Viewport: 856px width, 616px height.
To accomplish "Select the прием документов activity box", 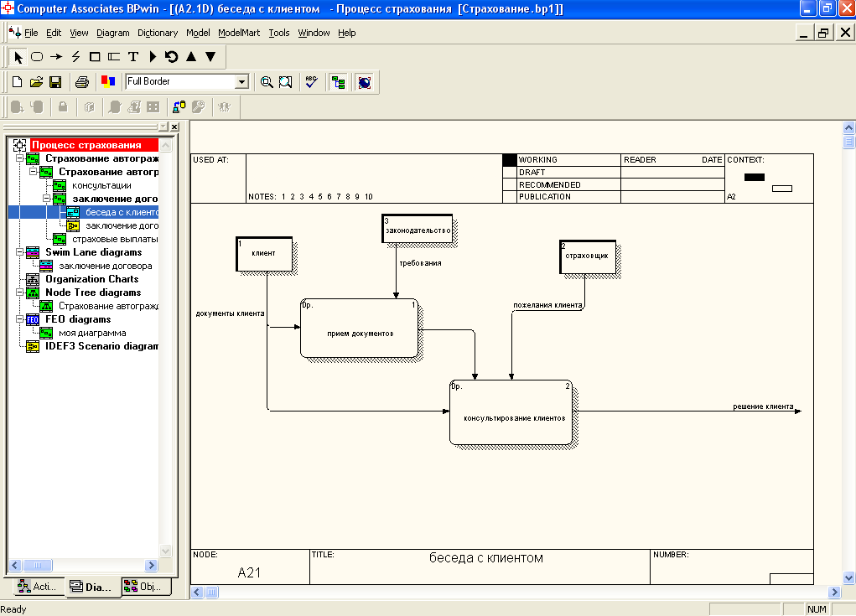I will pyautogui.click(x=359, y=328).
